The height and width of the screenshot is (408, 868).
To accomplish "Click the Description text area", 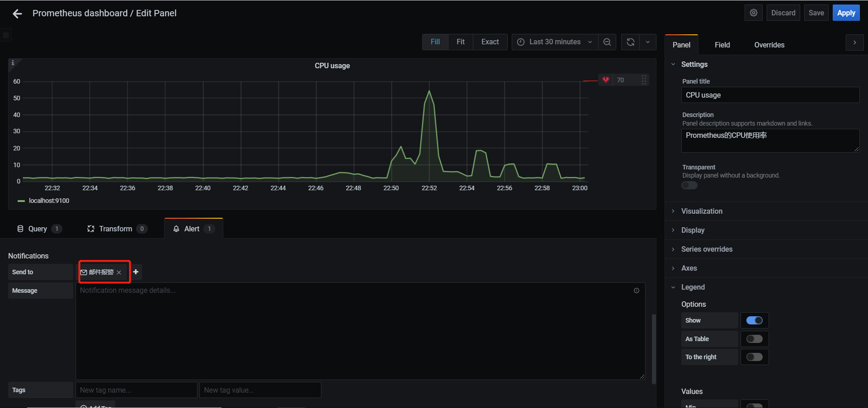I will (x=770, y=141).
